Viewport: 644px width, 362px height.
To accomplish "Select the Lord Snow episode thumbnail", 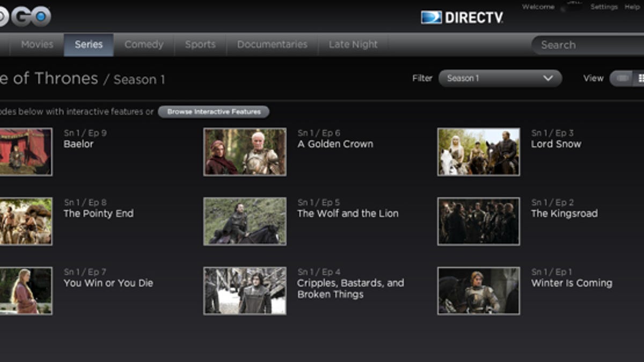I will tap(478, 152).
